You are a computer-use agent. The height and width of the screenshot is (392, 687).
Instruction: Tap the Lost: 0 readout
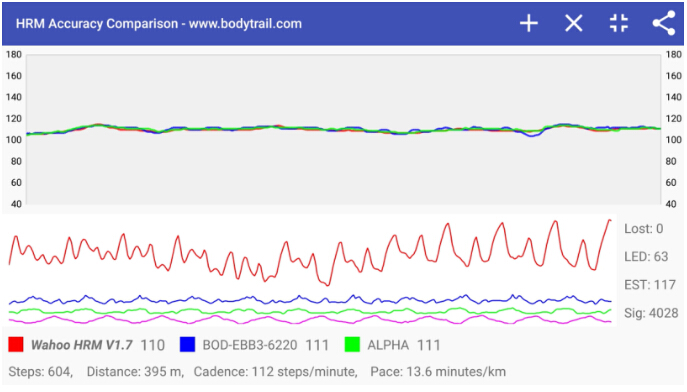[644, 229]
